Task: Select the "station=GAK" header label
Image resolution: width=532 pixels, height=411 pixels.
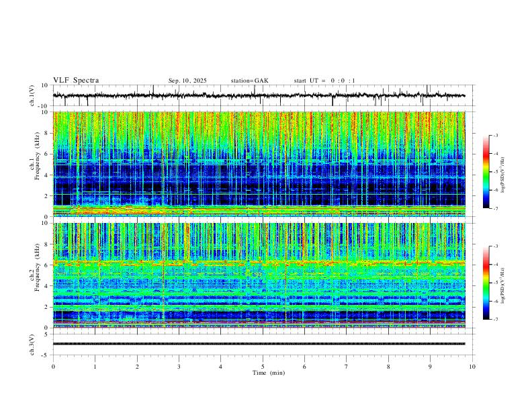Action: (249, 81)
